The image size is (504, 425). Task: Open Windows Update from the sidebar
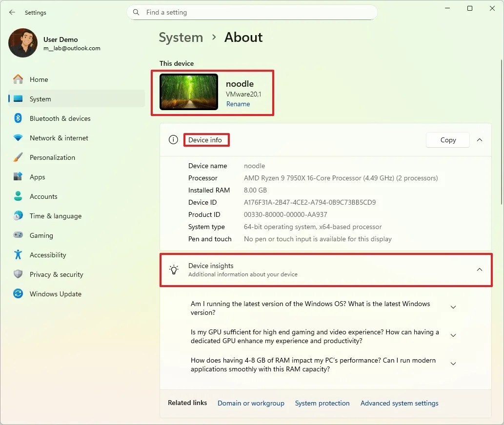pos(18,294)
